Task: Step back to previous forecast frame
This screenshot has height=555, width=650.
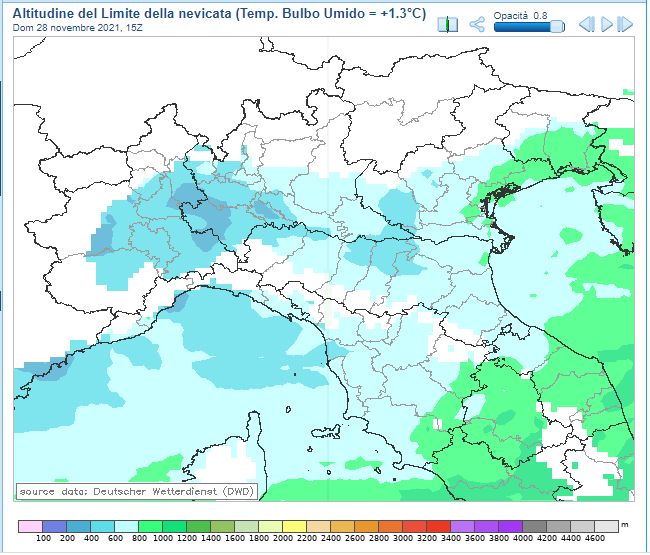Action: pos(587,24)
